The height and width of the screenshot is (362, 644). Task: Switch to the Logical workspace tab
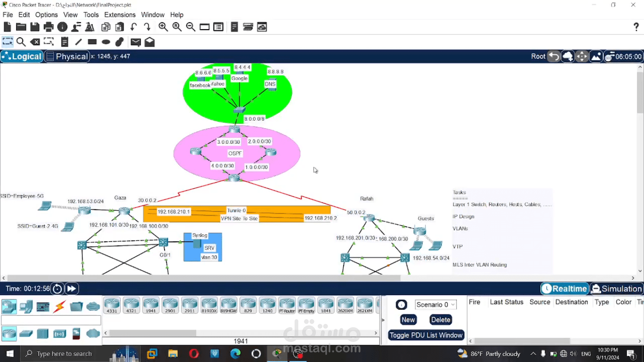click(22, 57)
